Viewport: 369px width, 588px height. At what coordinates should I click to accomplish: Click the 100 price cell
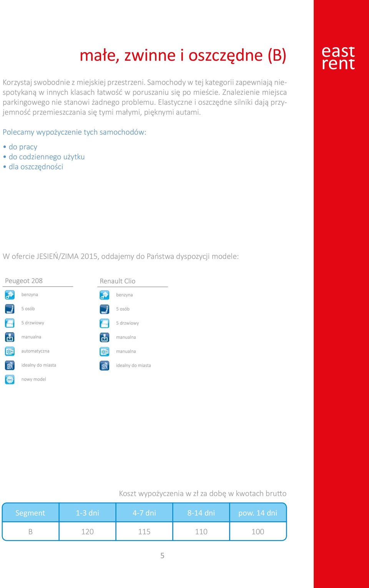point(258,531)
